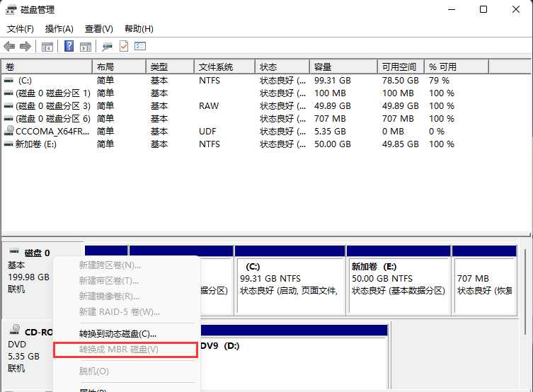Click the Back arrow in toolbar
This screenshot has width=533, height=392.
click(9, 47)
